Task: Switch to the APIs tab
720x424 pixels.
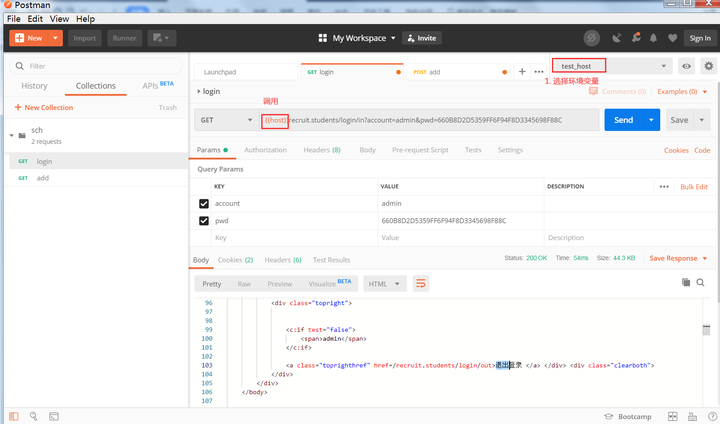Action: click(x=158, y=85)
